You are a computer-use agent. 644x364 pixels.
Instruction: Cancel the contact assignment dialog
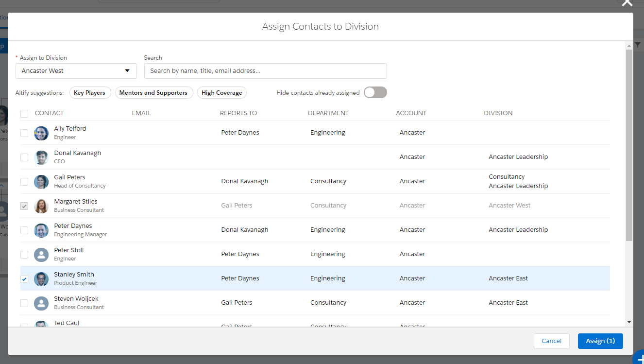551,341
